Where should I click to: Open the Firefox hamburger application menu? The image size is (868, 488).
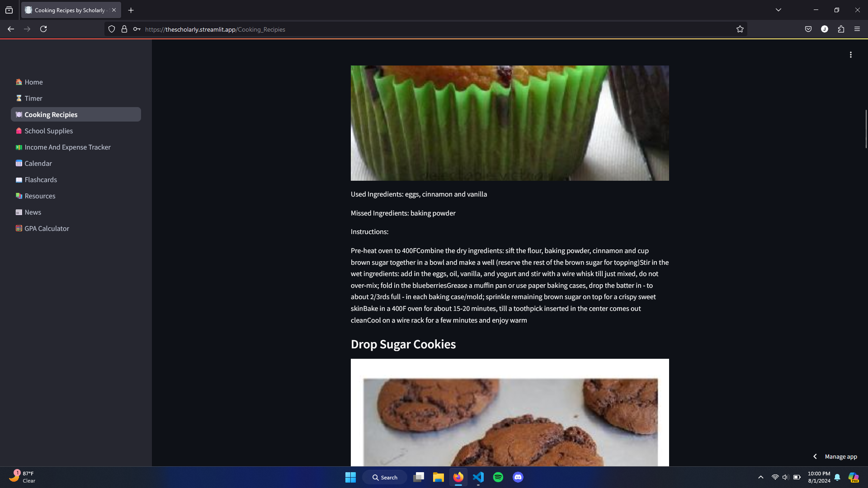(x=857, y=29)
